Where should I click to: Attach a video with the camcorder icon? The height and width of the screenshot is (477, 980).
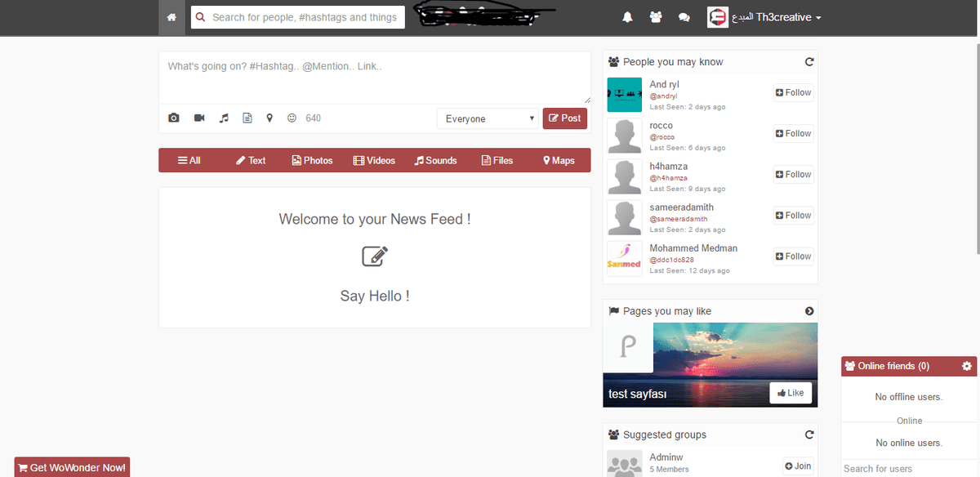point(199,118)
